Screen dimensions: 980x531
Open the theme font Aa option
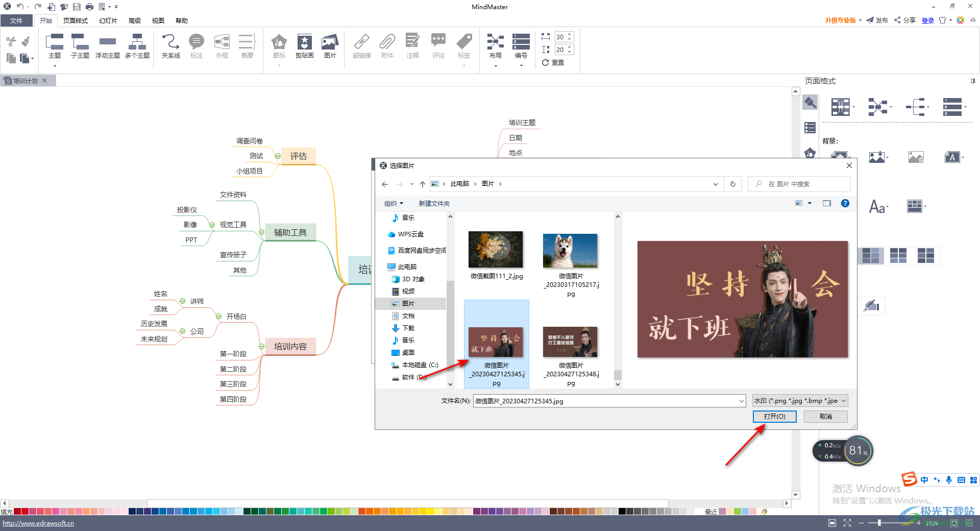click(877, 206)
